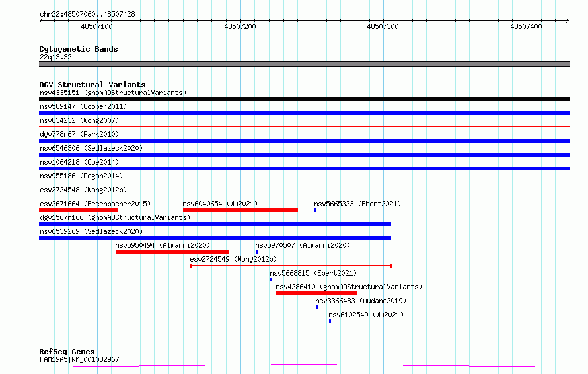
Task: Open esv2724549 (Wong2012b) label
Action: click(x=233, y=259)
